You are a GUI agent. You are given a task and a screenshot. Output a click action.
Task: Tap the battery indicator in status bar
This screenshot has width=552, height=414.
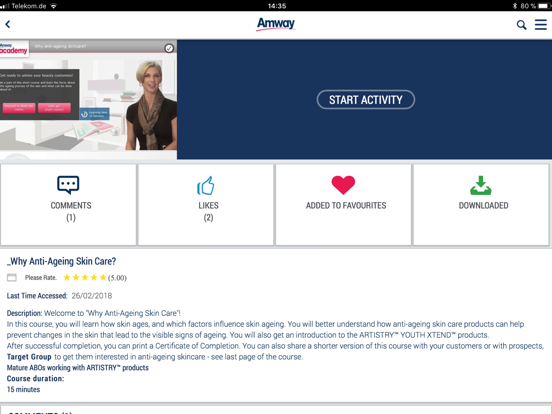pos(544,6)
